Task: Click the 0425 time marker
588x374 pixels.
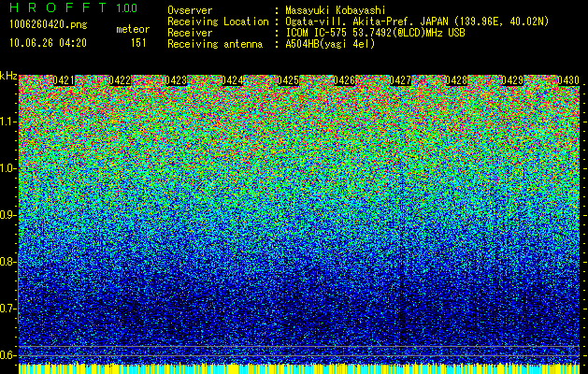Action: 288,80
